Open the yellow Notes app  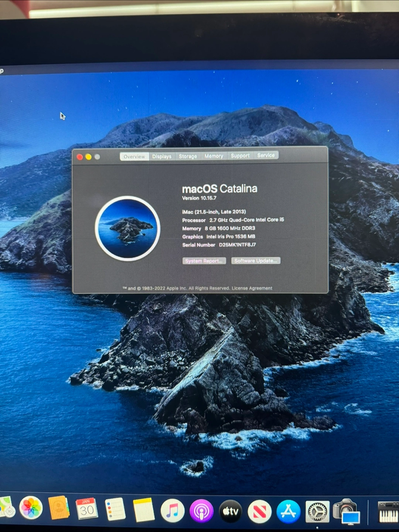(x=144, y=510)
